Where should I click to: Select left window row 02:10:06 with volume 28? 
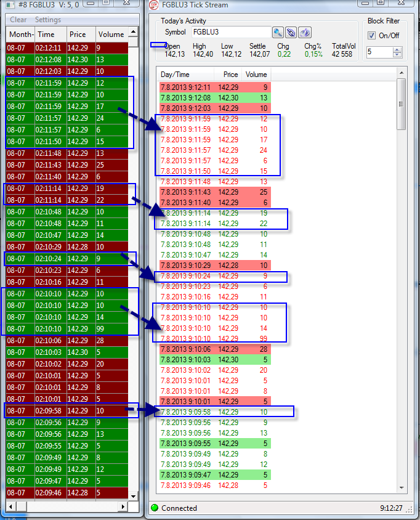coord(67,341)
